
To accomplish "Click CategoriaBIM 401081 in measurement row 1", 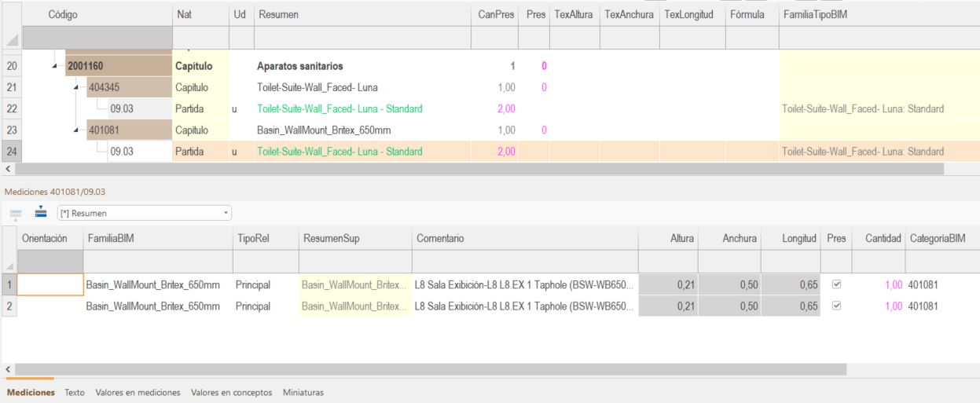I will coord(942,284).
